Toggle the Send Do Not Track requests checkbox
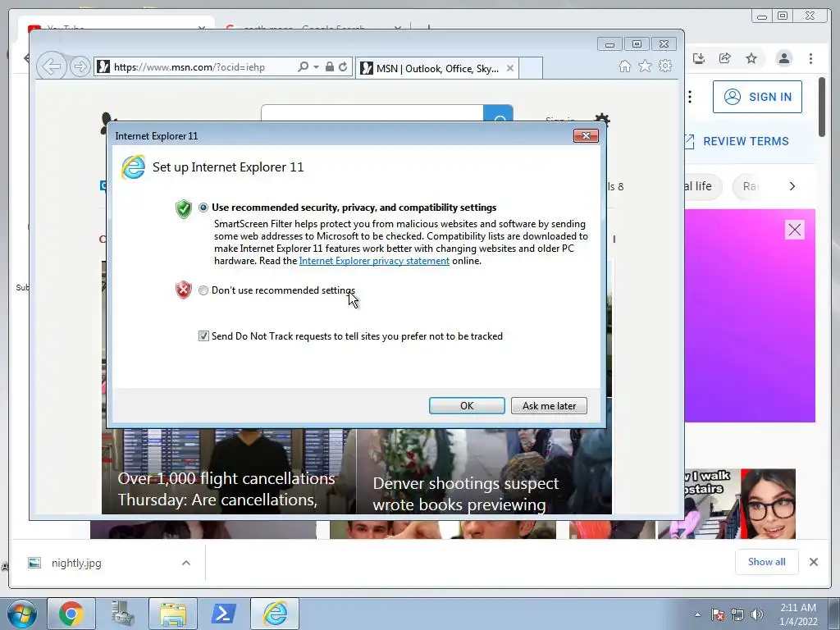840x630 pixels. click(x=203, y=336)
